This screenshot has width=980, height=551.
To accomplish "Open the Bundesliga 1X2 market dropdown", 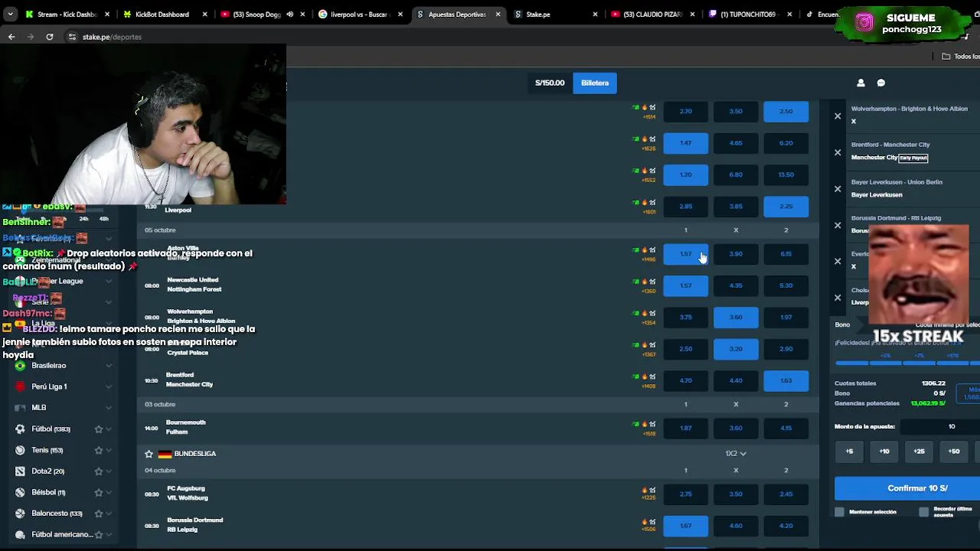I will pos(736,454).
